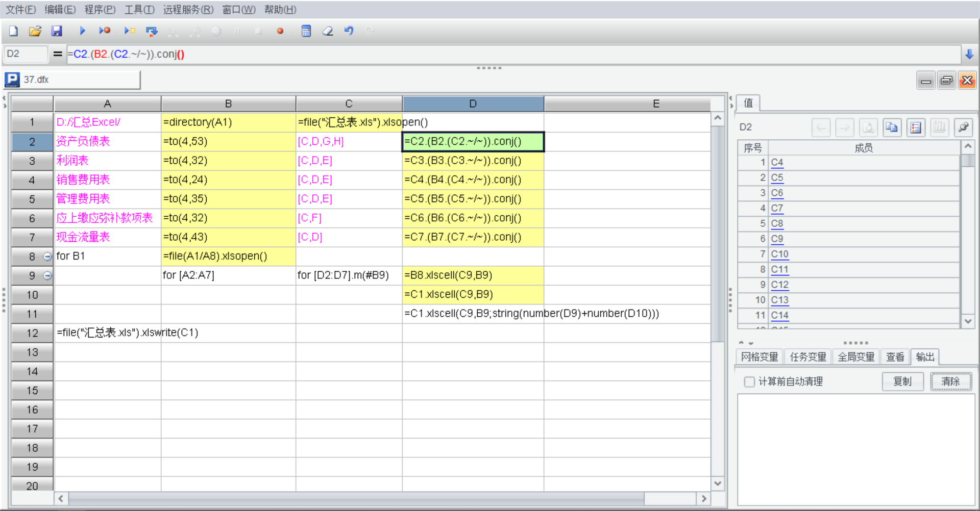Expand the formula bar with the blue down arrow
The width and height of the screenshot is (980, 511).
pos(969,54)
